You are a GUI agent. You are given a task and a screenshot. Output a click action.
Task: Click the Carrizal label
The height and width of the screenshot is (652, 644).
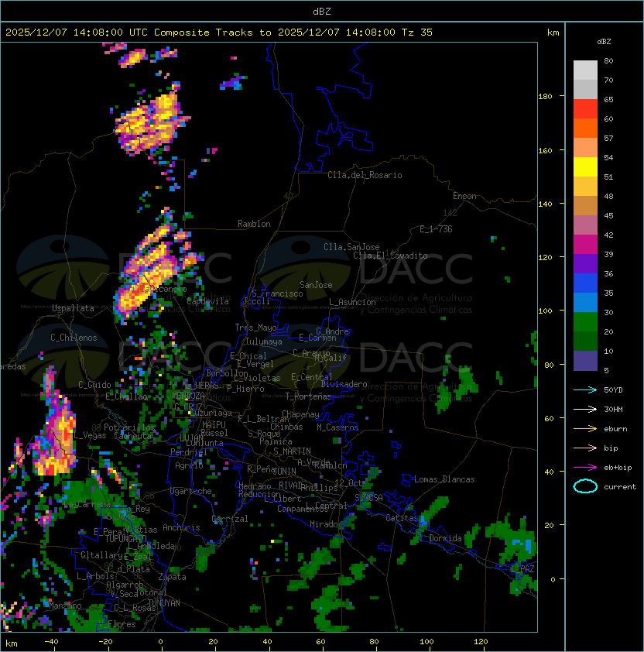tap(230, 519)
